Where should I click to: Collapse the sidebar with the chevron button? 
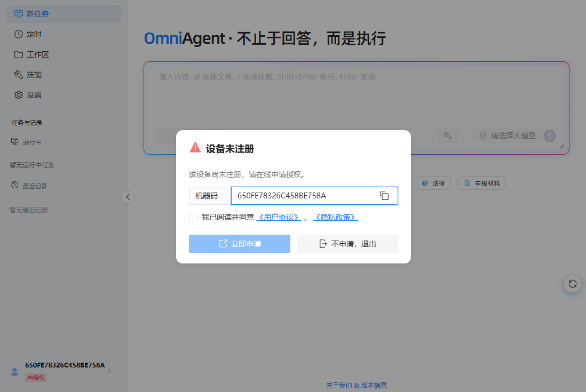(x=128, y=197)
